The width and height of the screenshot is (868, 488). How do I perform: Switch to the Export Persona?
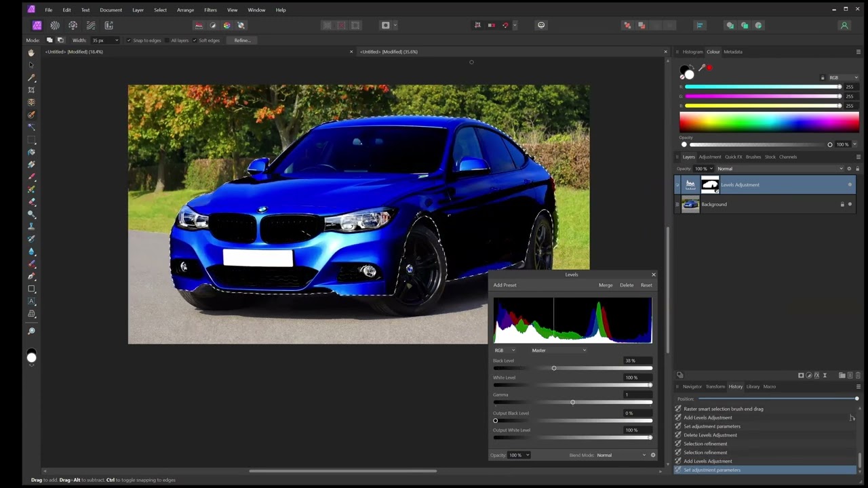108,25
